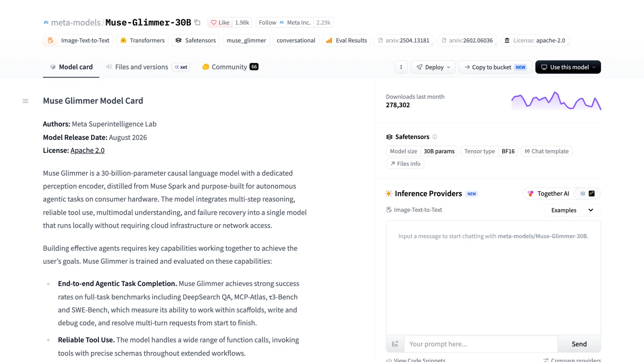Open the Apache 2.0 license link
644x362 pixels.
pyautogui.click(x=87, y=150)
